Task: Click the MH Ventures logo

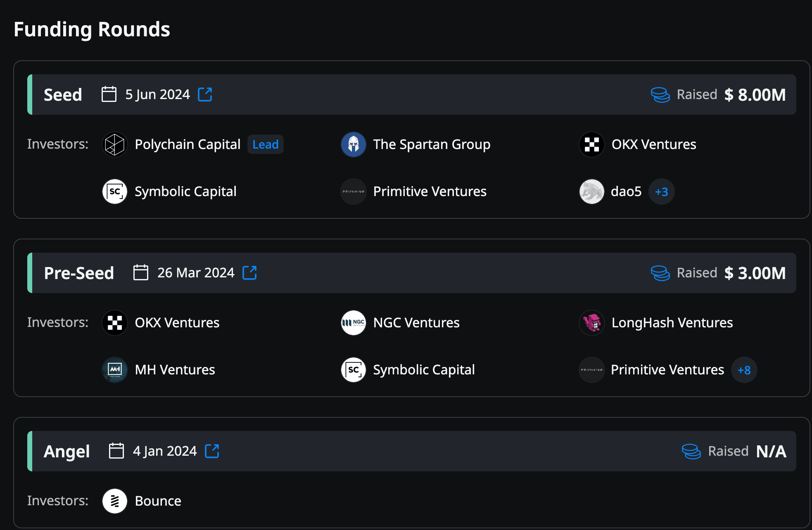Action: (115, 370)
